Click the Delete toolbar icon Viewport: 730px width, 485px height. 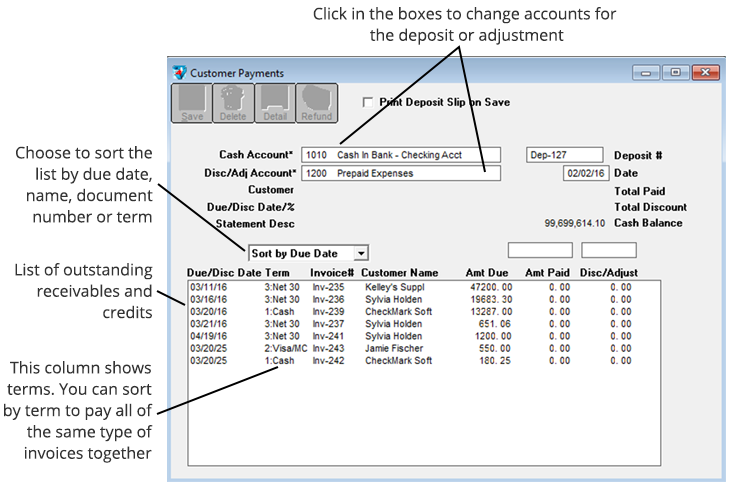point(232,103)
